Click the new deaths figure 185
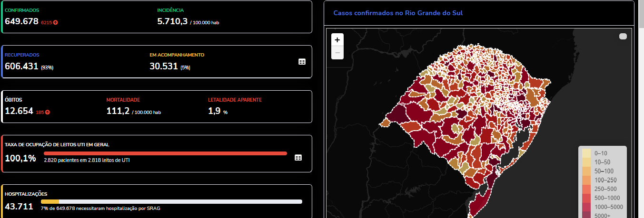The height and width of the screenshot is (218, 644). (40, 113)
